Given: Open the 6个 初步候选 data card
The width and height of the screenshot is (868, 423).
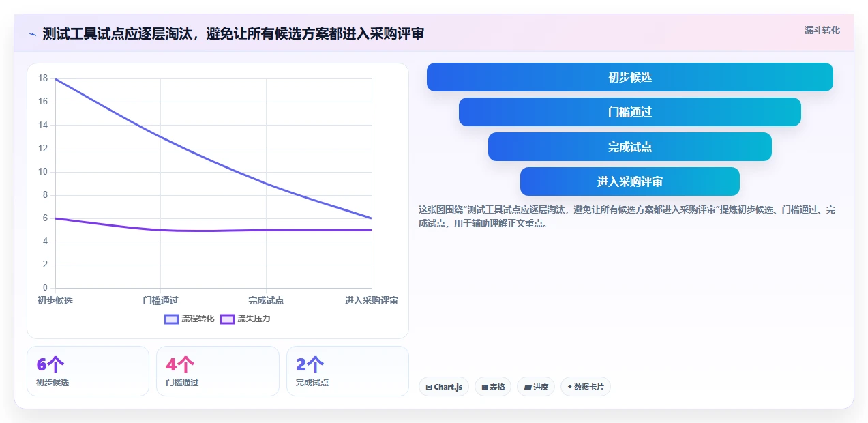Looking at the screenshot, I should 88,371.
